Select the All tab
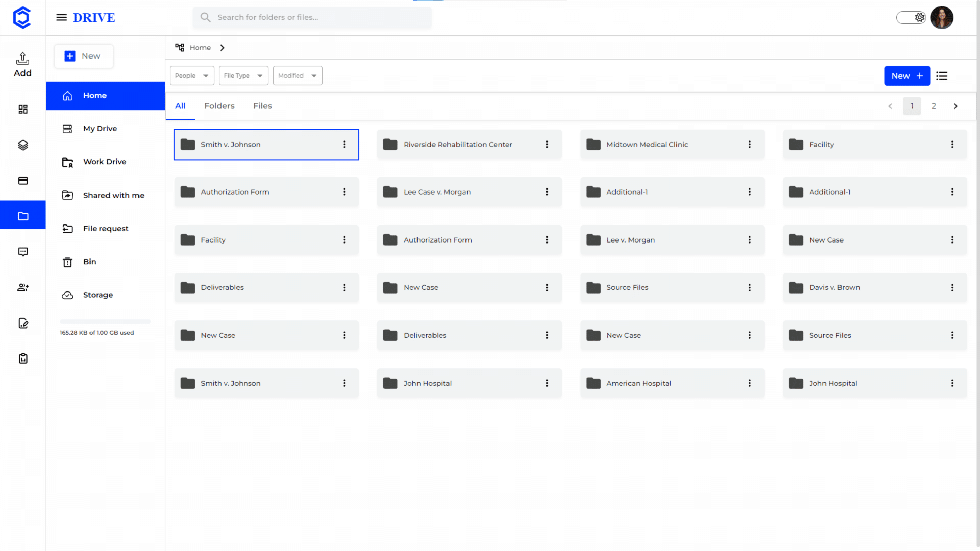Image resolution: width=980 pixels, height=551 pixels. pyautogui.click(x=180, y=106)
